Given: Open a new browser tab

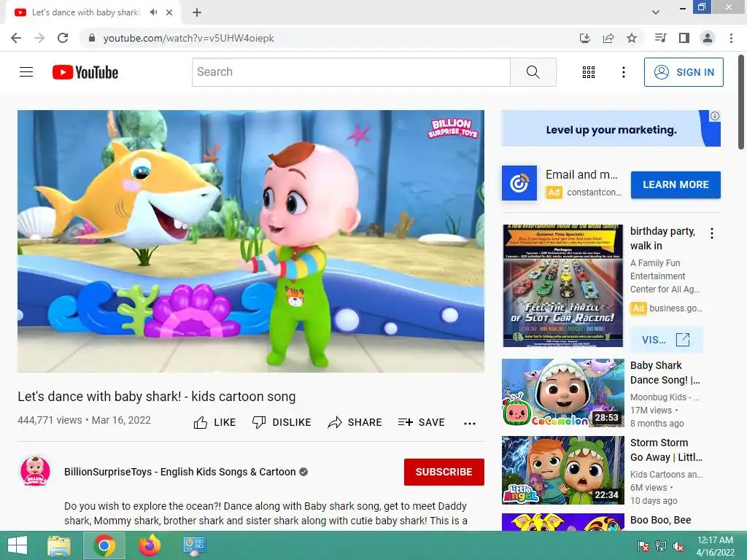Looking at the screenshot, I should (197, 12).
